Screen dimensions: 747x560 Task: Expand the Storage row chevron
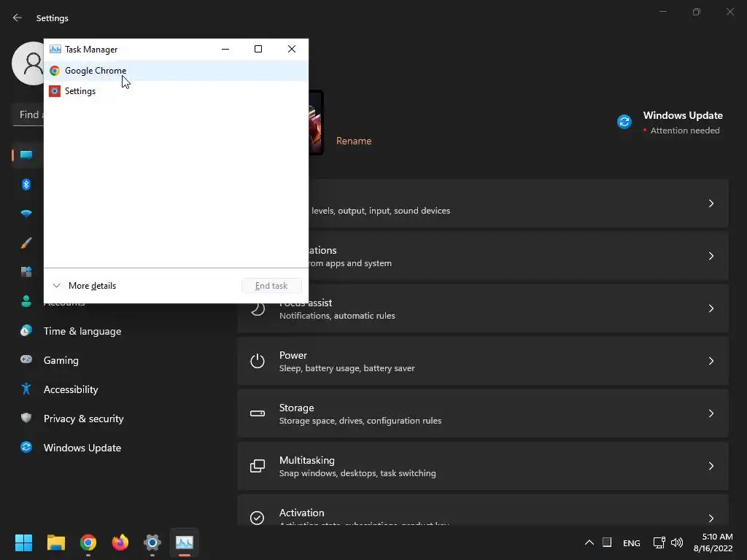pos(711,413)
